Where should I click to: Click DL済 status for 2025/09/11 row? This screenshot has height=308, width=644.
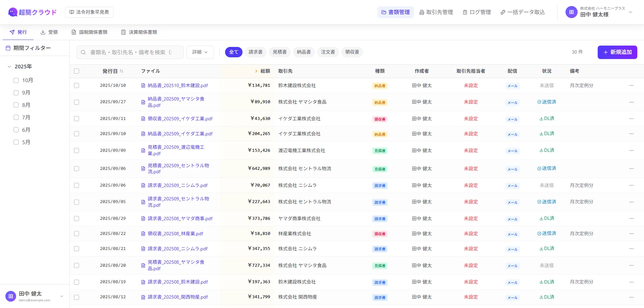[547, 118]
